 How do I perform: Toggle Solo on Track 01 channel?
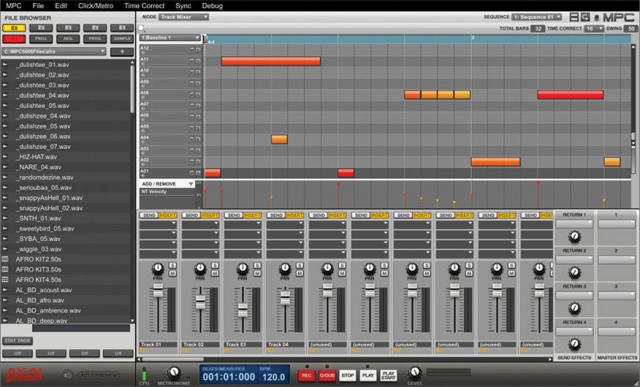(172, 266)
